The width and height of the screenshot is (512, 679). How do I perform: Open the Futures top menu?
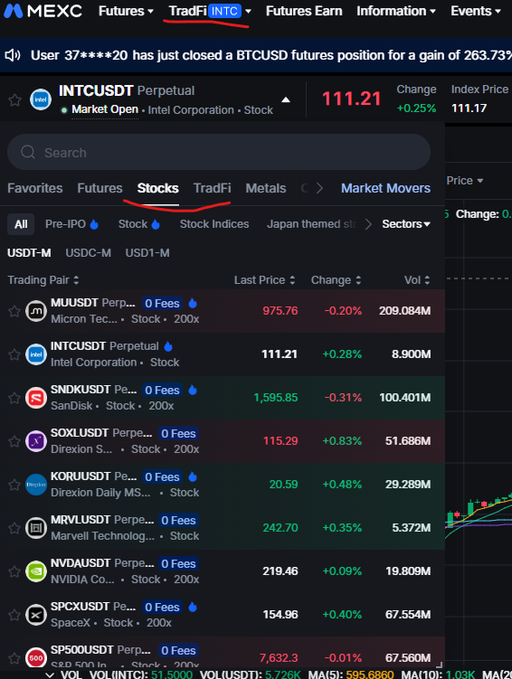[126, 11]
